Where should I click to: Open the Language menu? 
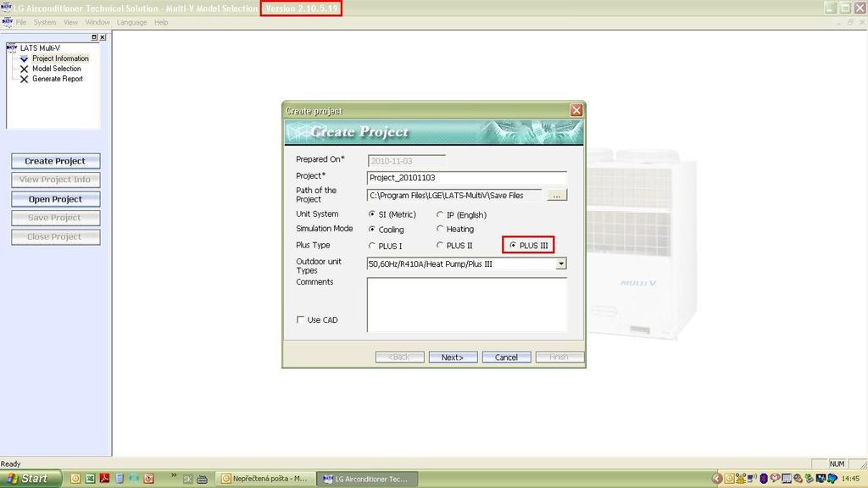(x=131, y=22)
